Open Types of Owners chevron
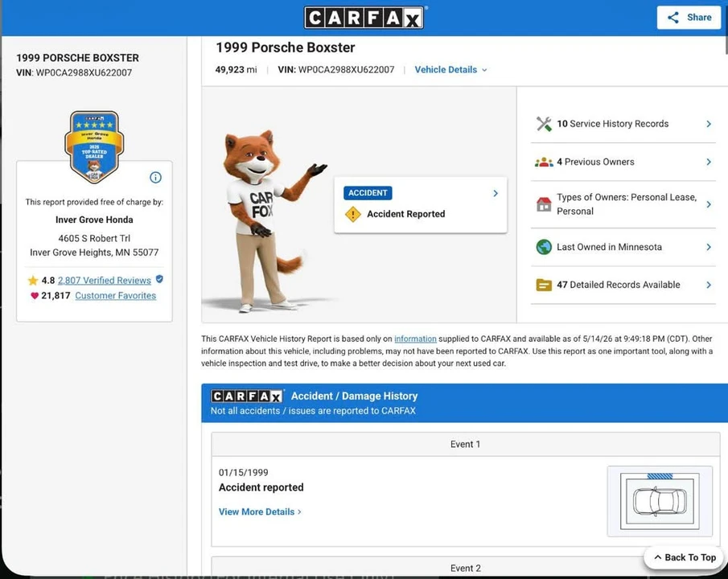Image resolution: width=728 pixels, height=579 pixels. [x=709, y=204]
